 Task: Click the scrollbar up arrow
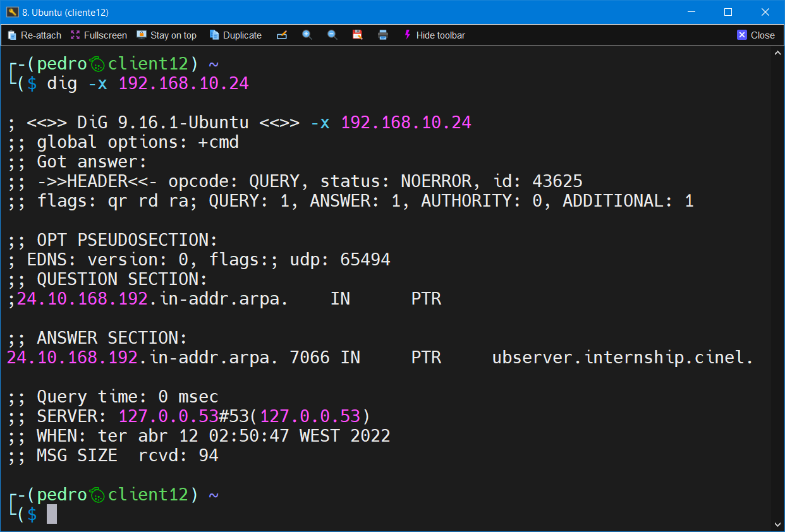click(777, 53)
